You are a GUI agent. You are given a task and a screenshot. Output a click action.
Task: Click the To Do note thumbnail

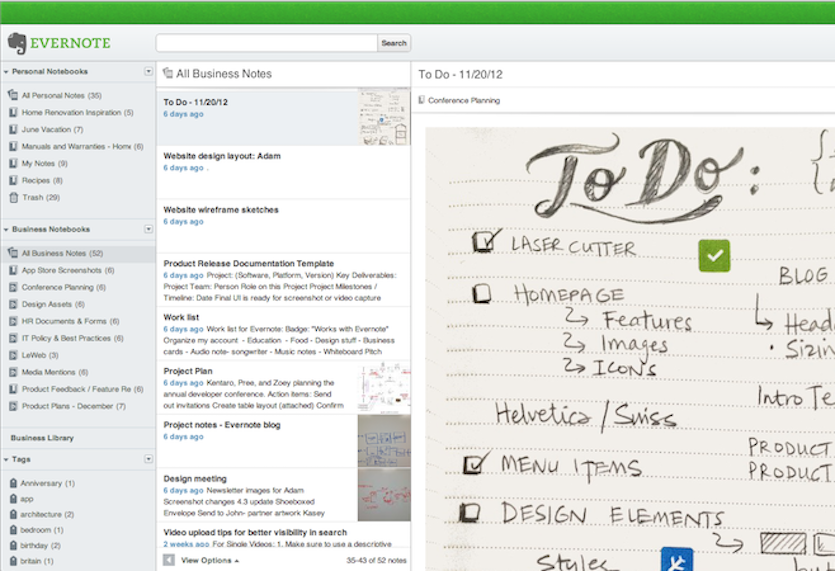[384, 118]
